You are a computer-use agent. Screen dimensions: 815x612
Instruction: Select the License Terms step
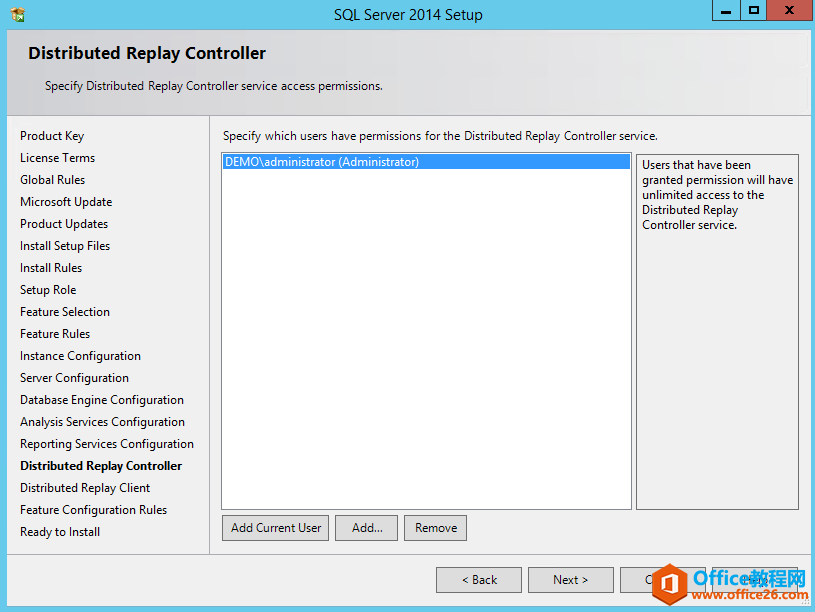58,158
